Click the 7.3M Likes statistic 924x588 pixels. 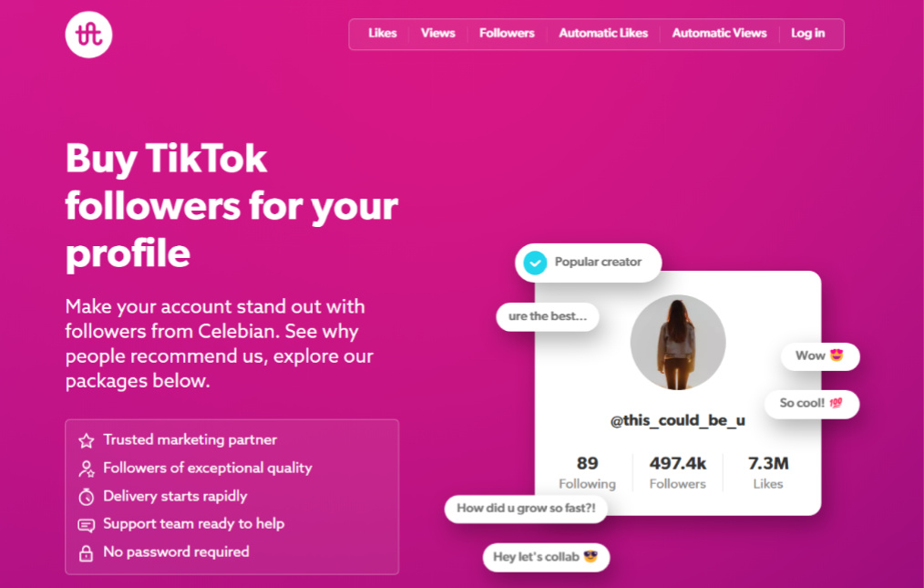pos(768,472)
